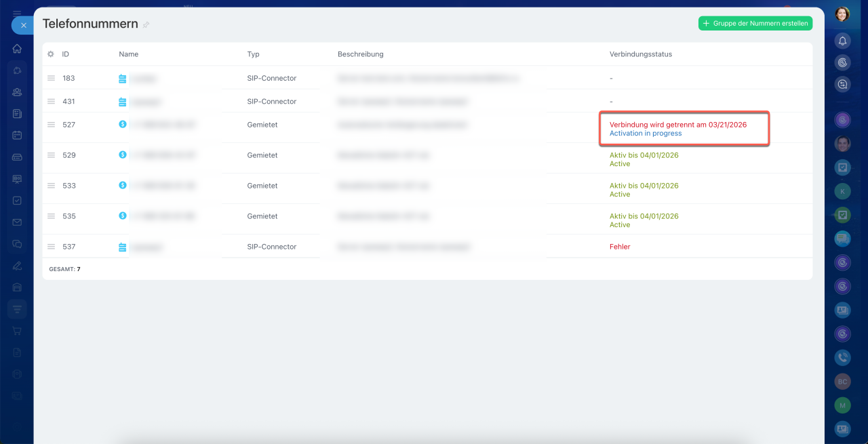
Task: Click rented number icon in row 533
Action: click(123, 185)
